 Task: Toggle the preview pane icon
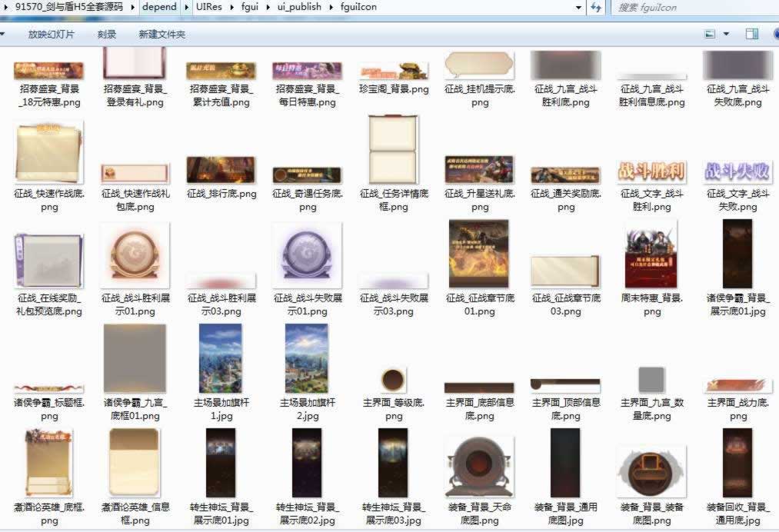click(x=752, y=34)
